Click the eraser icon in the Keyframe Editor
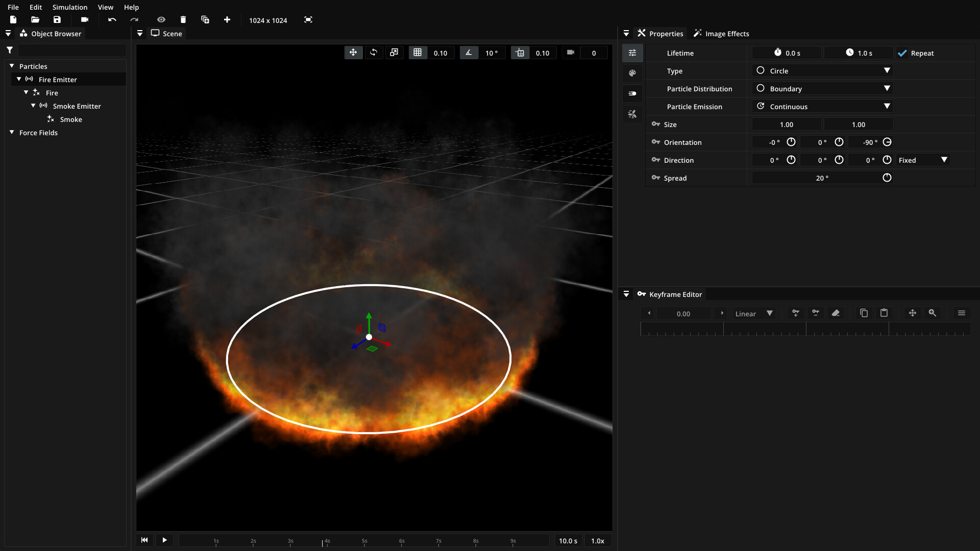The height and width of the screenshot is (551, 980). [x=836, y=313]
